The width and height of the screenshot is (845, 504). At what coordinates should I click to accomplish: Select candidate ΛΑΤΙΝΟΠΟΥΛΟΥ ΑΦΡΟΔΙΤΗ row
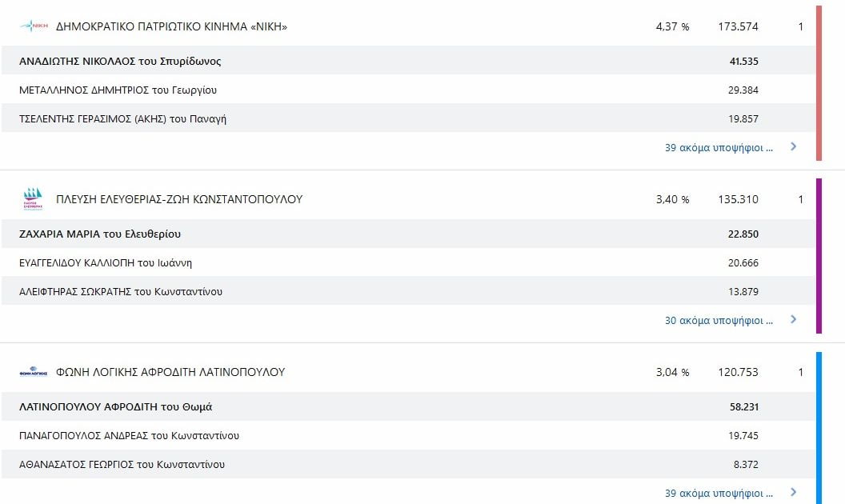[x=408, y=406]
